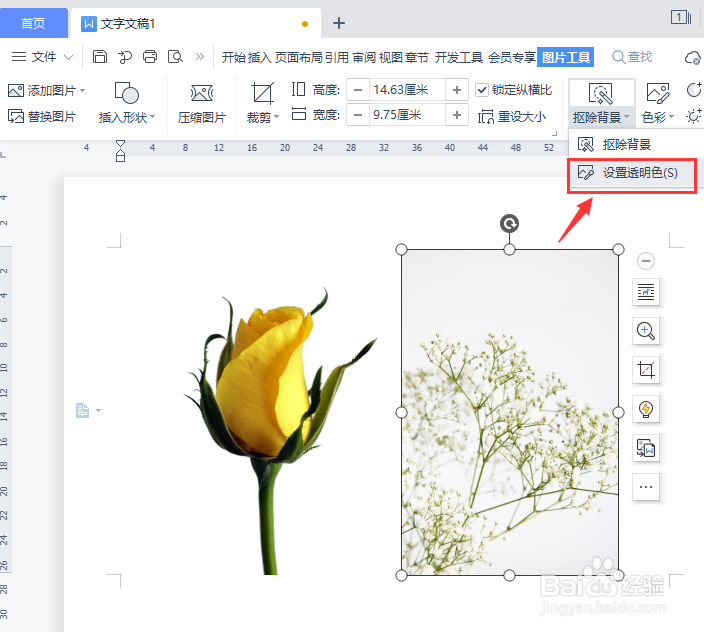The width and height of the screenshot is (704, 632).
Task: Click the lightbulb smart tips icon
Action: 646,409
